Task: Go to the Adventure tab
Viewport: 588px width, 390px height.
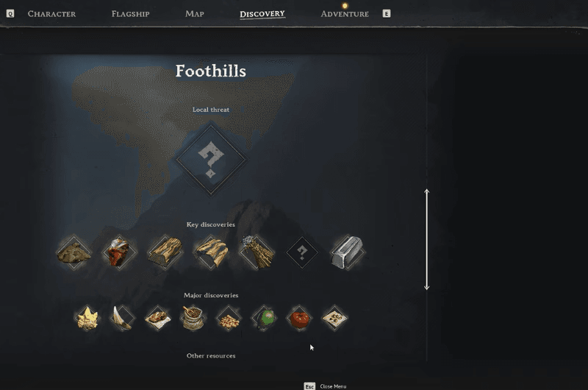Action: point(345,14)
